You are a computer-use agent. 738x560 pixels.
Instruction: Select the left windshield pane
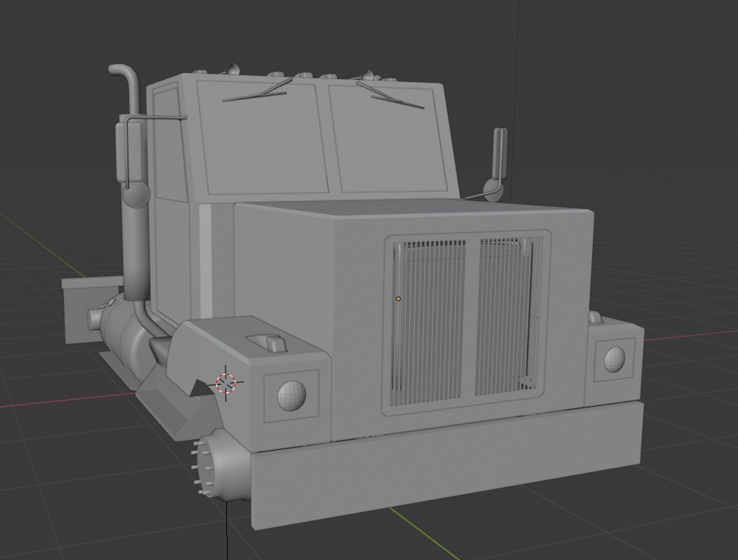pos(263,139)
